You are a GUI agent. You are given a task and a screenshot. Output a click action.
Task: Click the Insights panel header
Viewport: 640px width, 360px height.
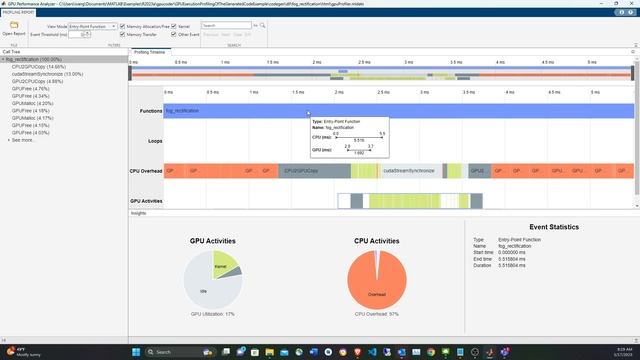(138, 213)
